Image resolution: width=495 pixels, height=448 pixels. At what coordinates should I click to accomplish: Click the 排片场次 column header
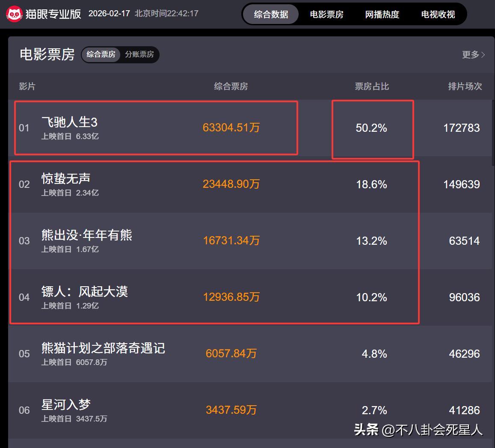click(465, 86)
